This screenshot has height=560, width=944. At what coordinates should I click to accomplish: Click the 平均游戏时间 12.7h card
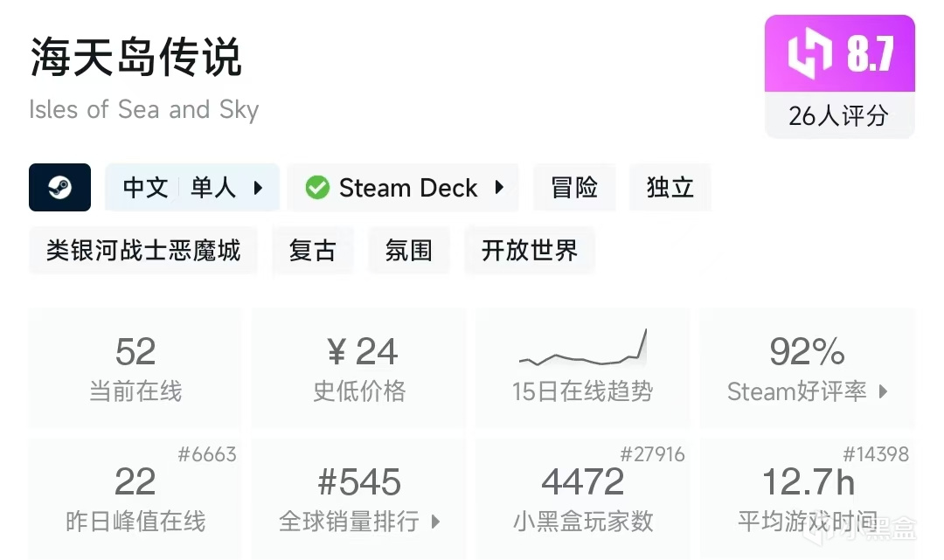[808, 498]
